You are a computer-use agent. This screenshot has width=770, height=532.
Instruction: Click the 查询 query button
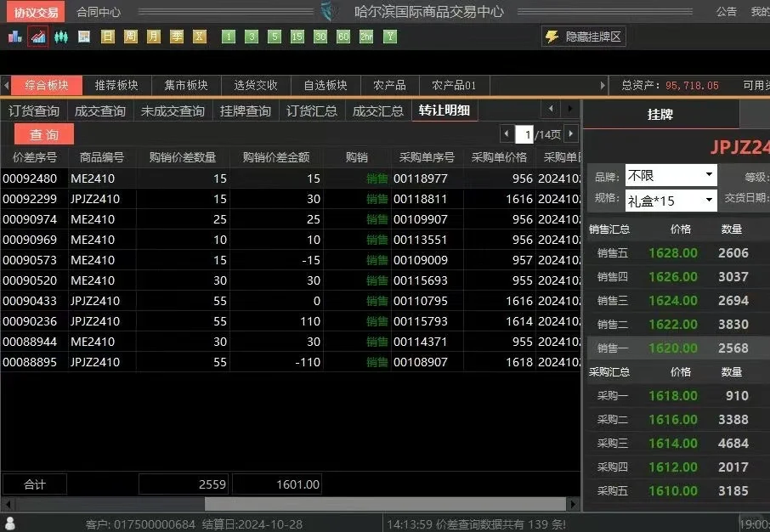[x=43, y=133]
